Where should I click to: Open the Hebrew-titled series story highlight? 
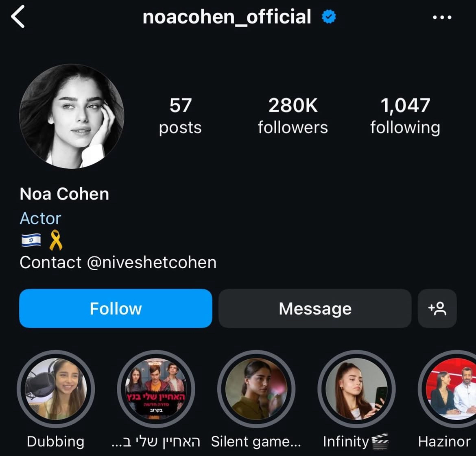point(156,389)
